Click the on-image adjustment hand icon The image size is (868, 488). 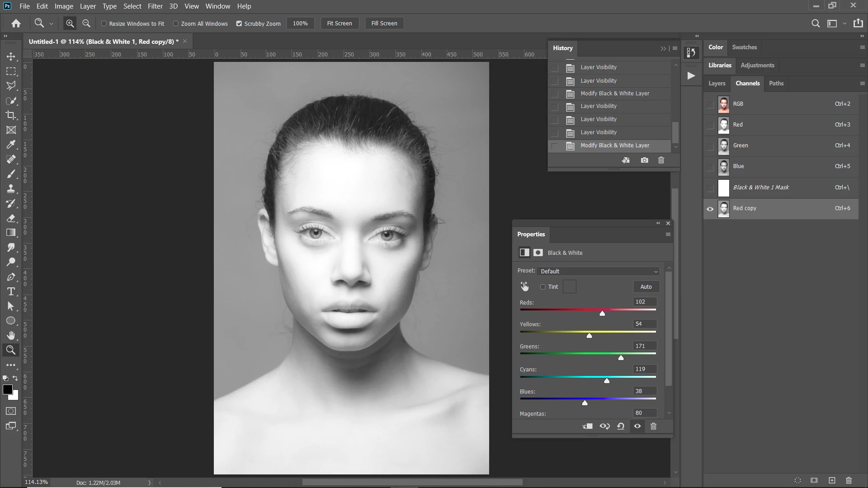click(x=524, y=286)
